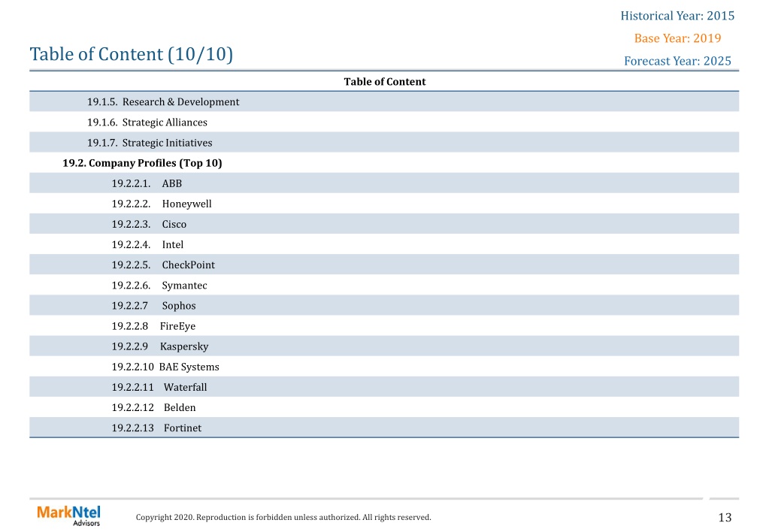Image resolution: width=769 pixels, height=532 pixels.
Task: Select the Sophos company row
Action: click(385, 305)
